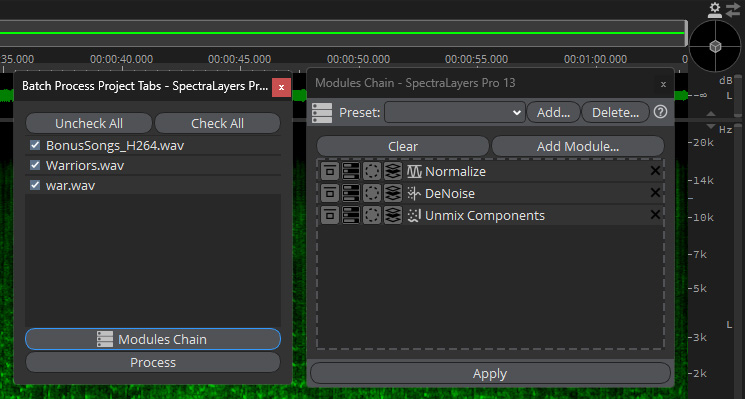Screen dimensions: 745x399
Task: Toggle the stacked layers icon for DeNoise
Action: (393, 193)
